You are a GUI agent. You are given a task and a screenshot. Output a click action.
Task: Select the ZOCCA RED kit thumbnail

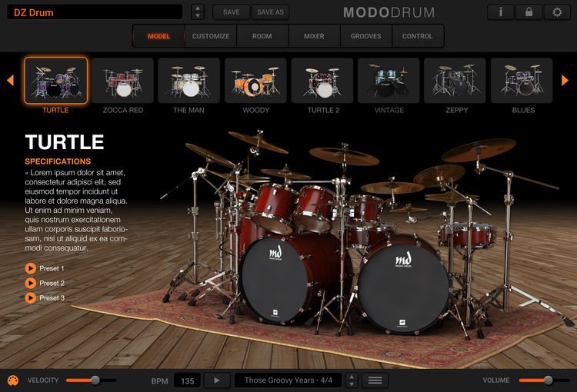(122, 80)
